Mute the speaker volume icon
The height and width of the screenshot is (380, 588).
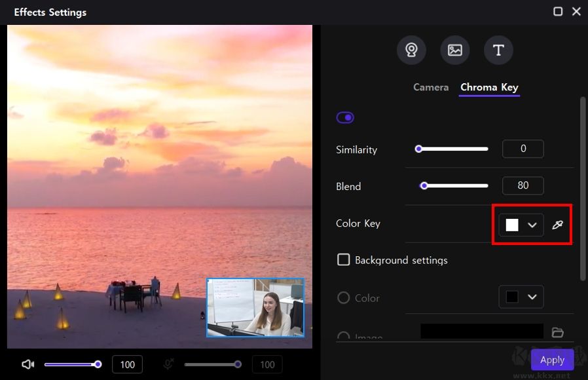(x=27, y=364)
